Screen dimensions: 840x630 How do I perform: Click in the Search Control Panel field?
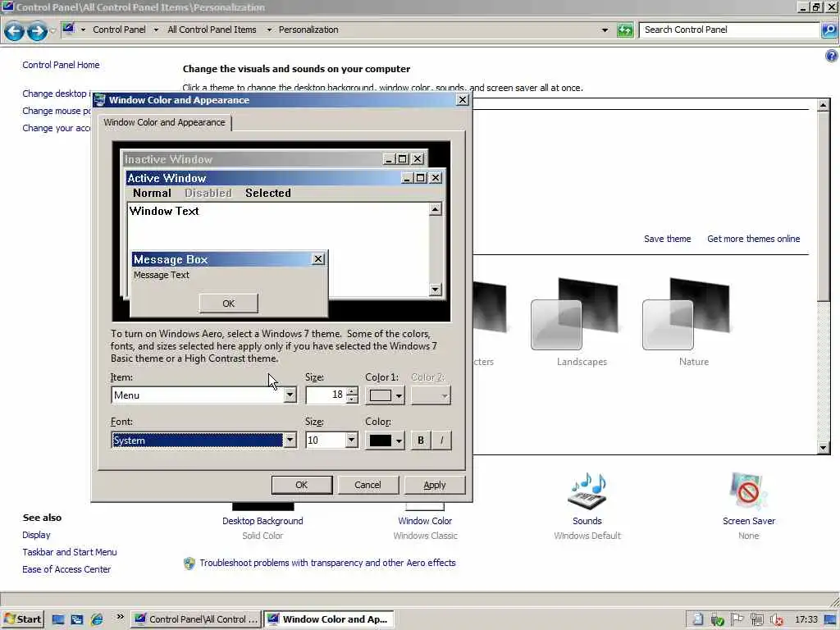point(729,30)
